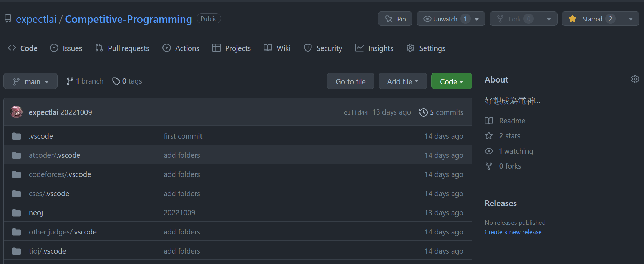Open the Pull requests tab

coord(122,48)
